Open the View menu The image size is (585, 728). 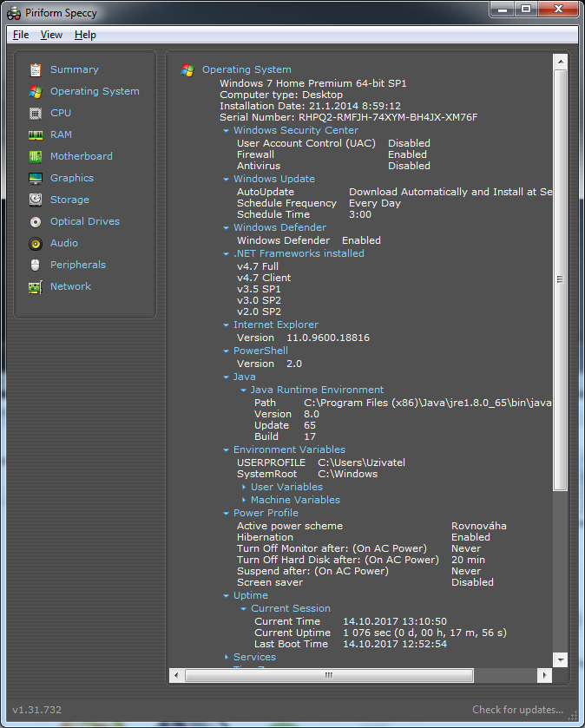pyautogui.click(x=51, y=35)
